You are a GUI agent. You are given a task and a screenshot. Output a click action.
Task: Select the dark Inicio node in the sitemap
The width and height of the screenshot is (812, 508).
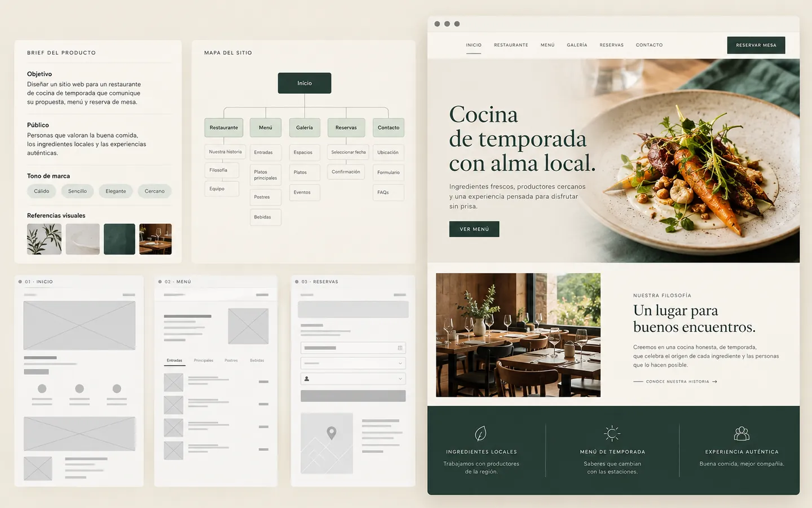304,83
